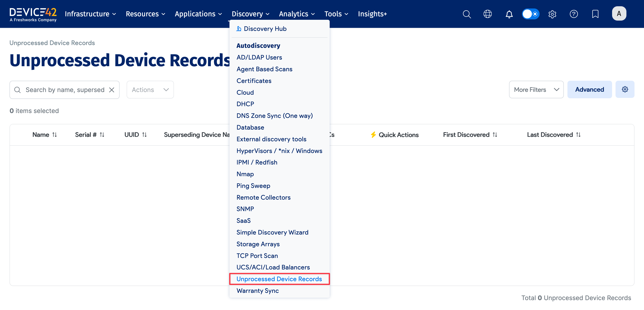
Task: Open the More Filters dropdown
Action: point(536,89)
